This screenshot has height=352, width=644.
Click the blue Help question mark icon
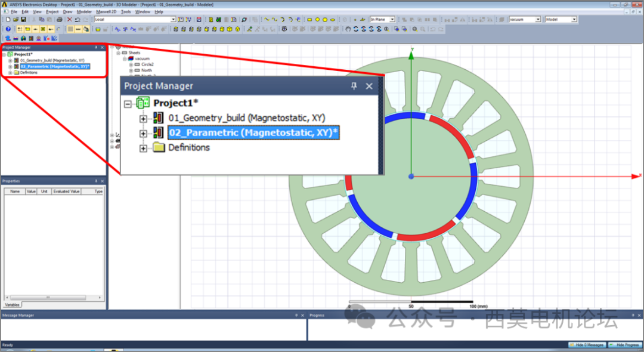[8, 29]
